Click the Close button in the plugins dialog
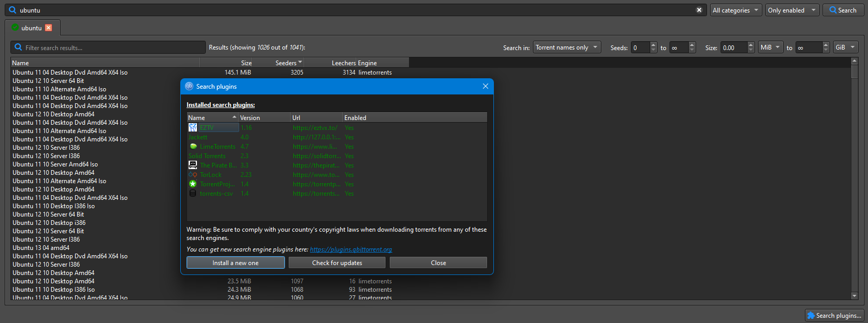Screen dimensions: 868x323 pyautogui.click(x=438, y=262)
